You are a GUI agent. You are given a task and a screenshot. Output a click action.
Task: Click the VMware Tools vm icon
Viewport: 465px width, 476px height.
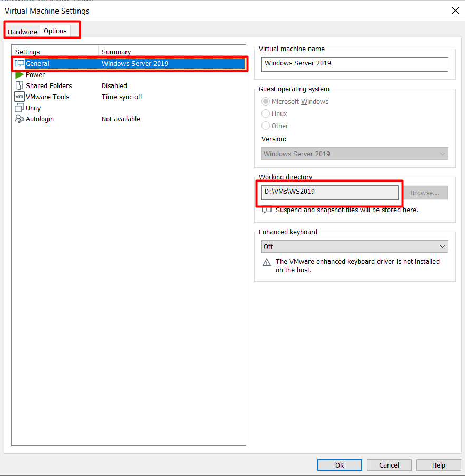[x=20, y=97]
